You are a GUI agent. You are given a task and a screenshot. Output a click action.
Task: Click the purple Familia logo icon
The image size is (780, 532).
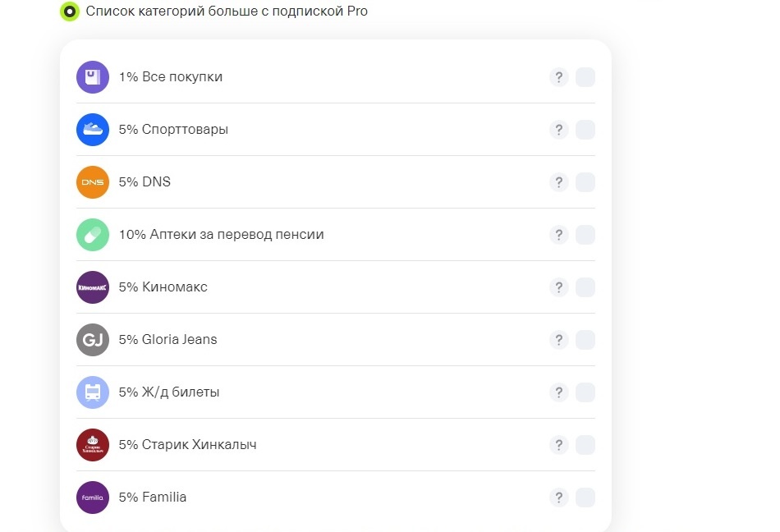point(93,498)
